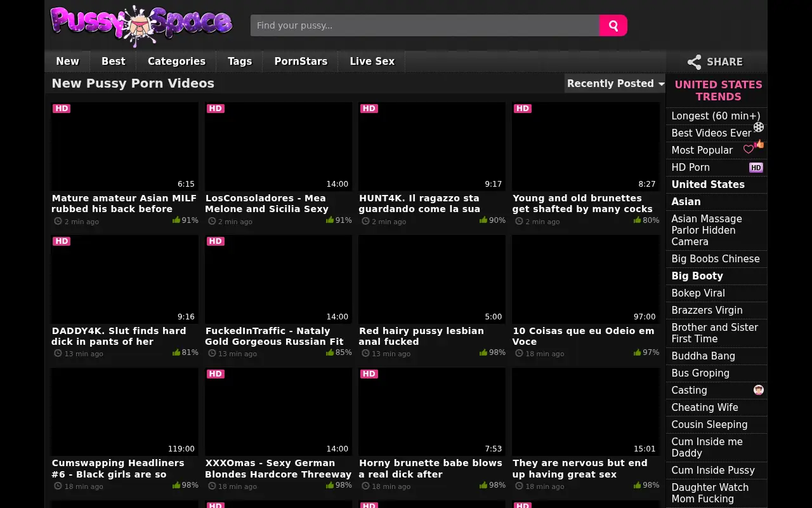Click the Buddha Bang sidebar link

click(704, 356)
